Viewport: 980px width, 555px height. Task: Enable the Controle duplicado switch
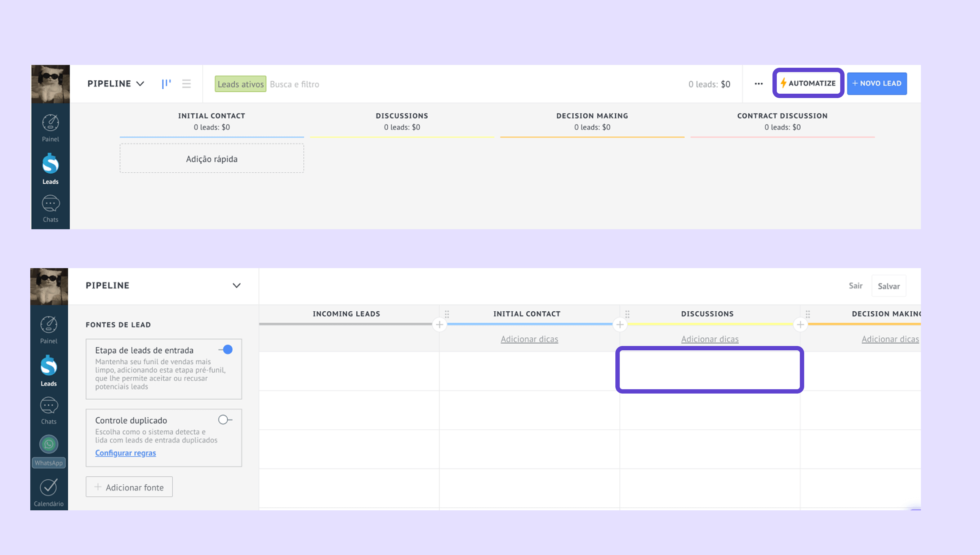pyautogui.click(x=225, y=420)
